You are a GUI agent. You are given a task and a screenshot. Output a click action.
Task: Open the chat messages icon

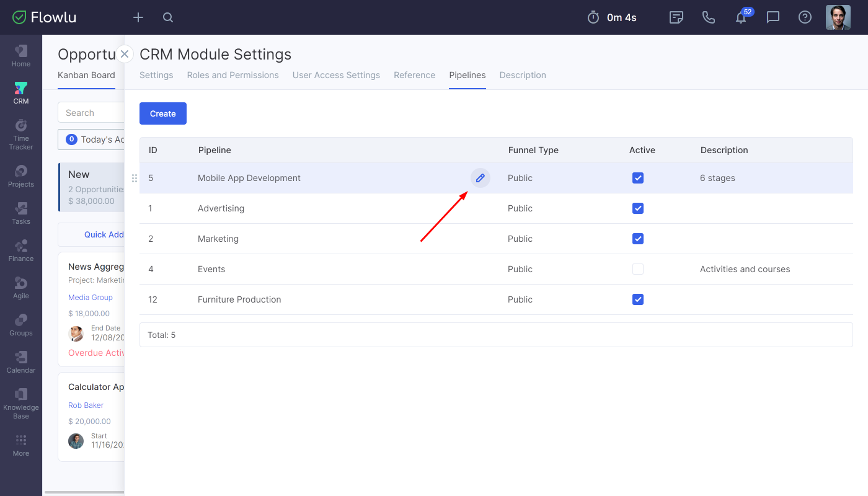(x=773, y=17)
